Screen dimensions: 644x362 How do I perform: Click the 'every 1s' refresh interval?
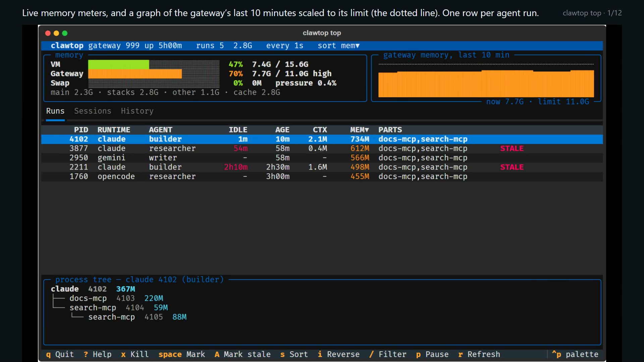point(285,46)
